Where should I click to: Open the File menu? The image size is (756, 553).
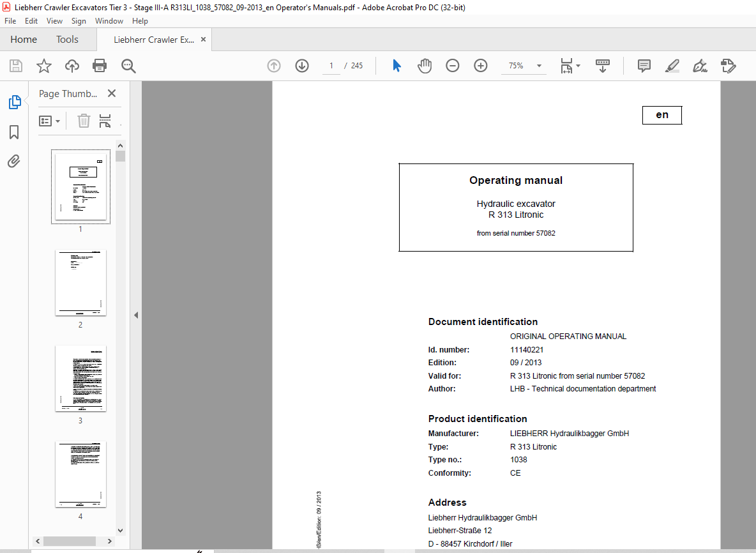click(10, 21)
